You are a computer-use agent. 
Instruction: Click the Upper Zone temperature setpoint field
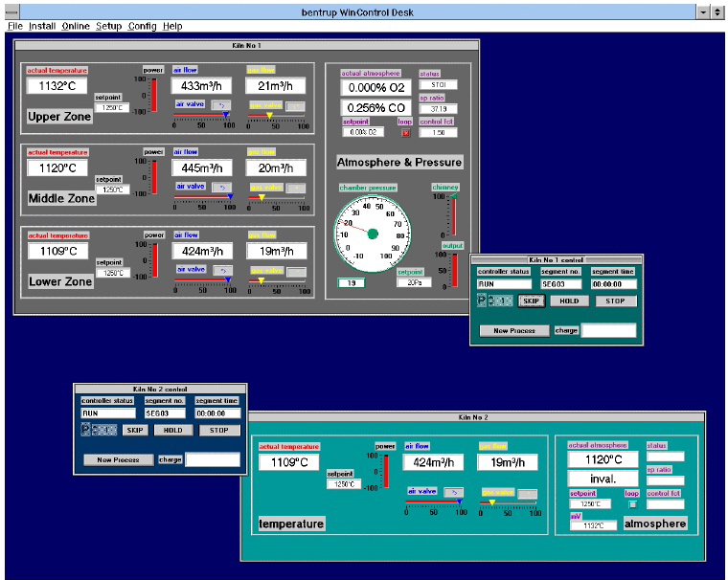pos(112,107)
